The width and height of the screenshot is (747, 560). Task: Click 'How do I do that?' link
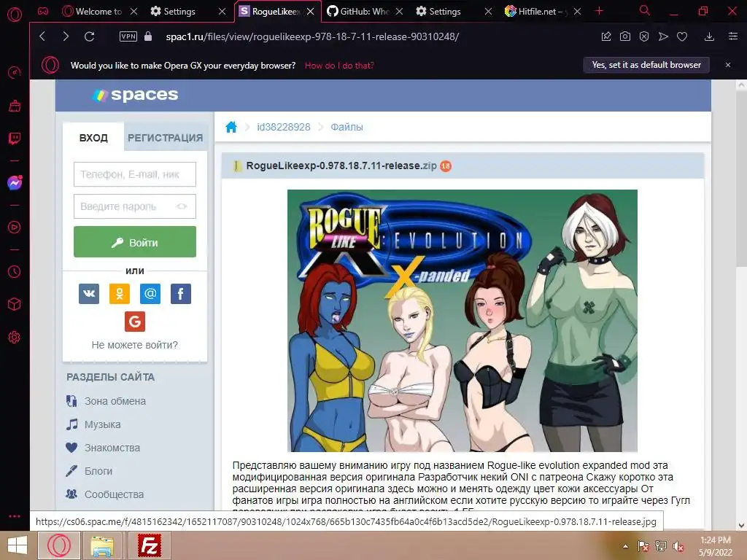339,65
